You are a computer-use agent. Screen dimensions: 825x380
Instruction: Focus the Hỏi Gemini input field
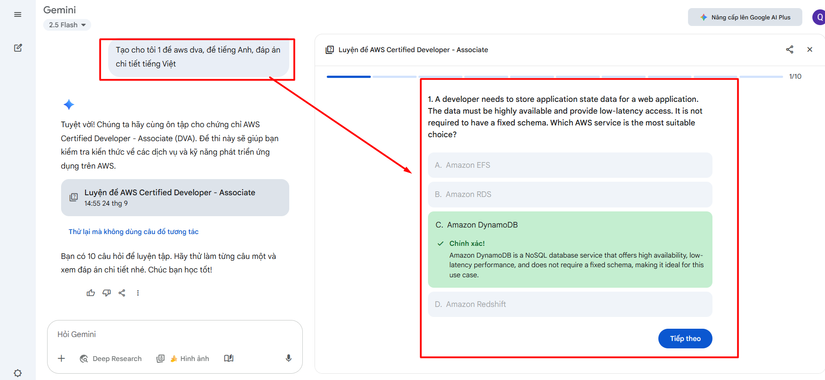tap(175, 335)
